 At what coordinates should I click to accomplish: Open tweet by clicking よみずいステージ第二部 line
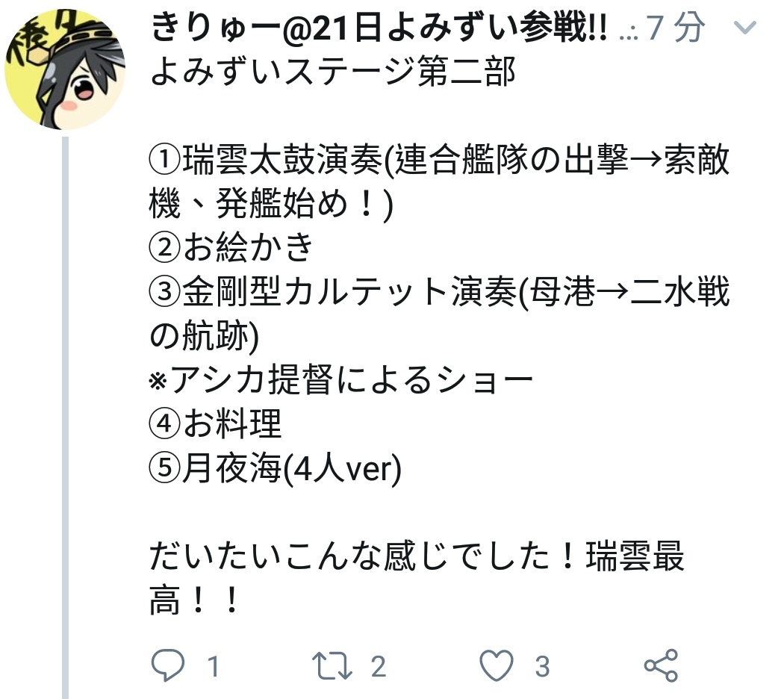(x=332, y=72)
